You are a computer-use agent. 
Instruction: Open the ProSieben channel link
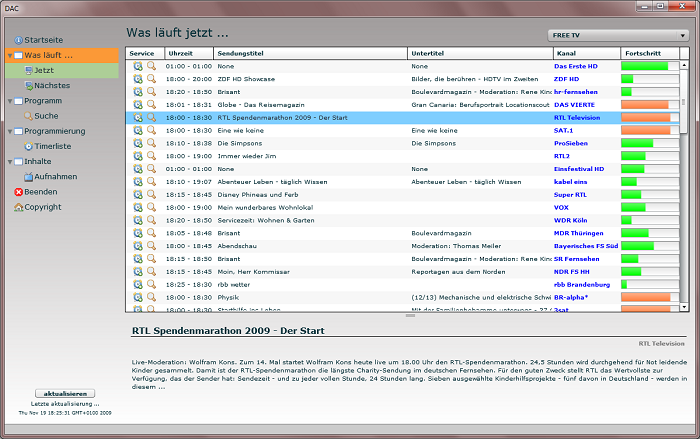click(x=571, y=143)
